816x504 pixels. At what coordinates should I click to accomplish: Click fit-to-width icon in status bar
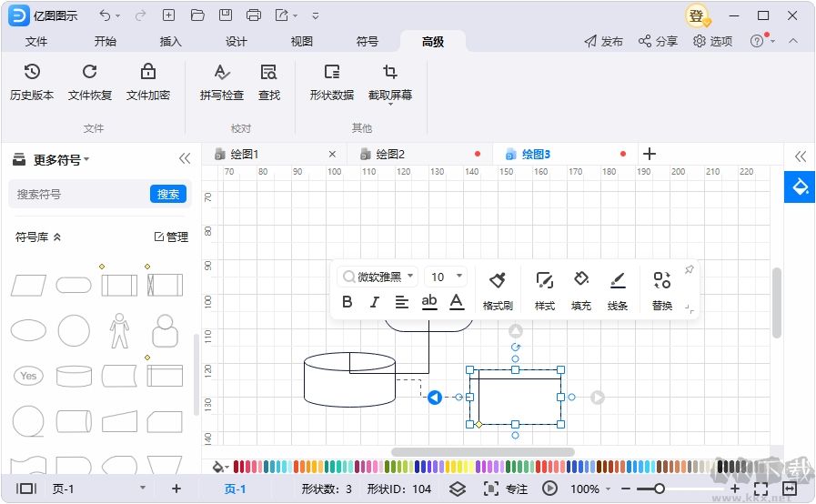tap(790, 489)
